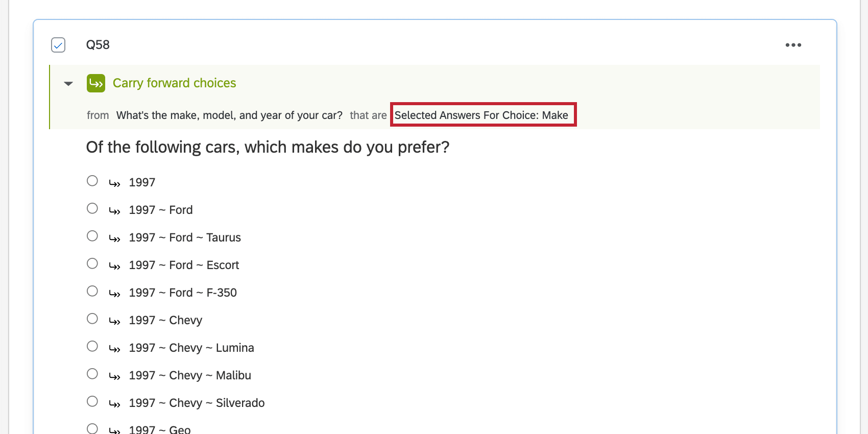Viewport: 868px width, 434px height.
Task: Click carry forward arrow beside 1997 ~ Ford ~ Taurus
Action: [x=115, y=238]
